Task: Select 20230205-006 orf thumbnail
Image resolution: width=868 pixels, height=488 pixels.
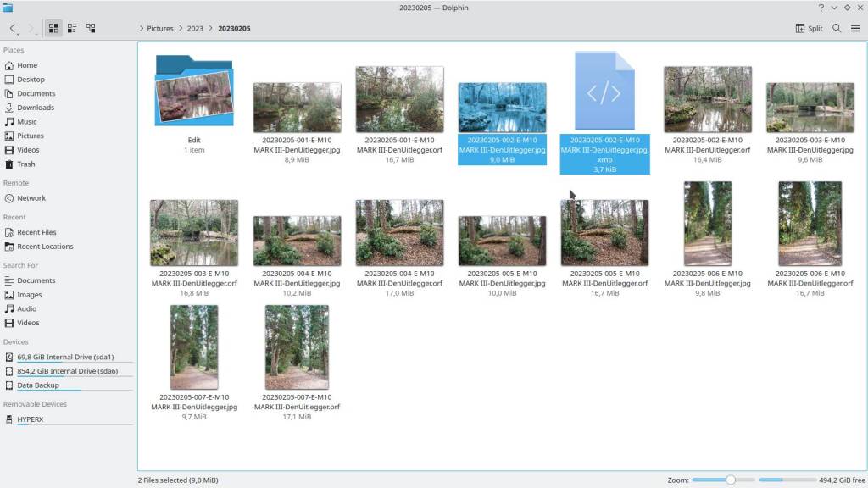Action: point(810,224)
